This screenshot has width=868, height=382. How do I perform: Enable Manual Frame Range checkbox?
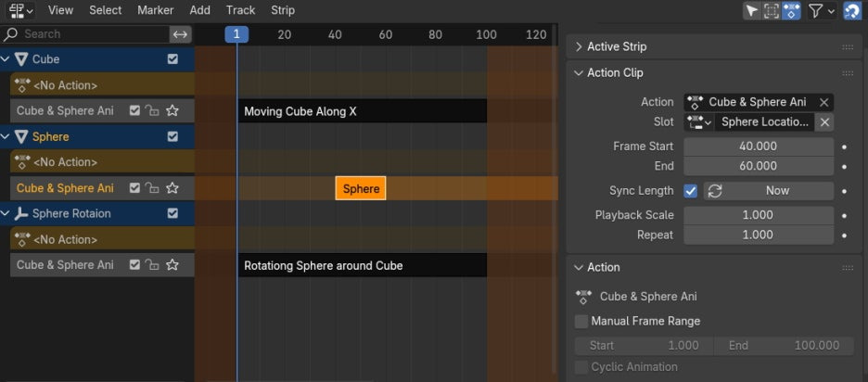pos(581,321)
